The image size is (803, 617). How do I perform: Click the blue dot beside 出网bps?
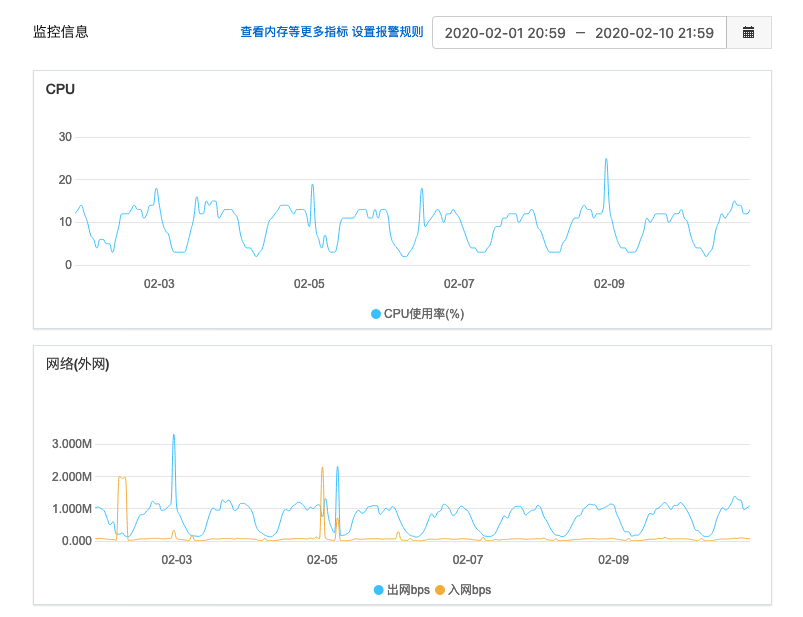379,590
